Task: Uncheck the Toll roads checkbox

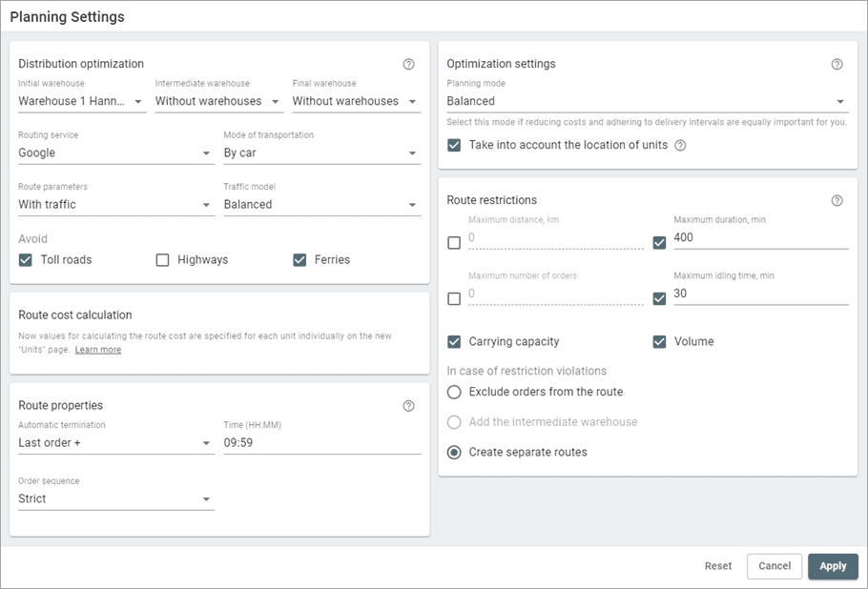Action: click(26, 260)
